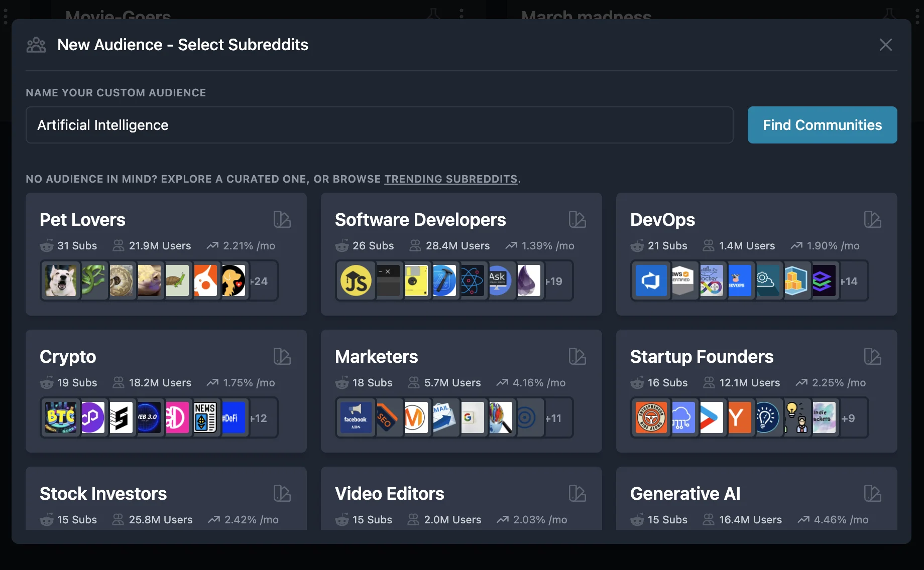This screenshot has height=570, width=924.
Task: Click the +9 more subs in Startup Founders
Action: pos(848,418)
